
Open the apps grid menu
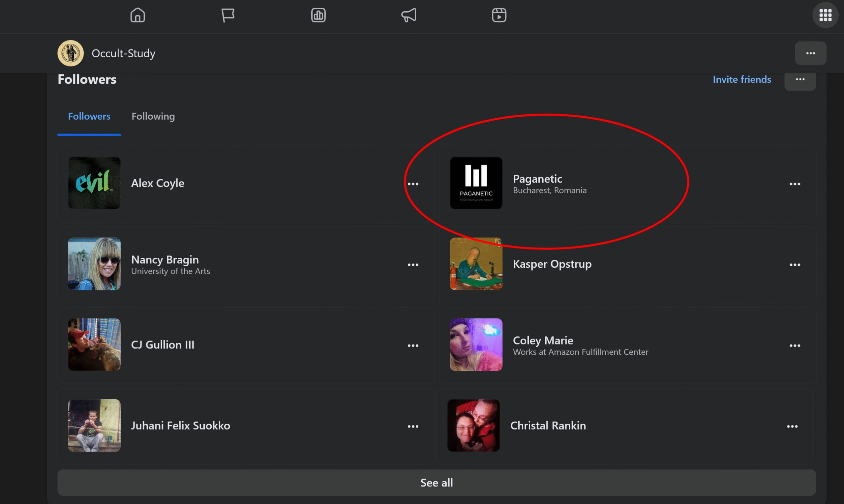coord(825,15)
